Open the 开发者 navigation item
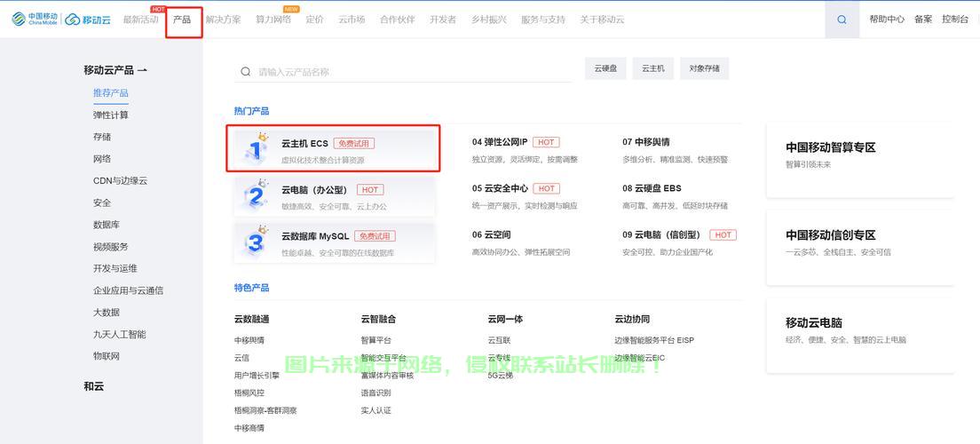The image size is (980, 444). (443, 20)
